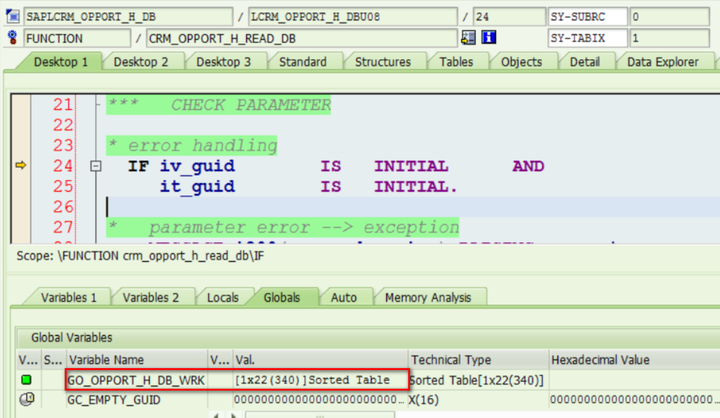Select the Locals variables tab
Screen dimensions: 720x418
click(x=223, y=298)
